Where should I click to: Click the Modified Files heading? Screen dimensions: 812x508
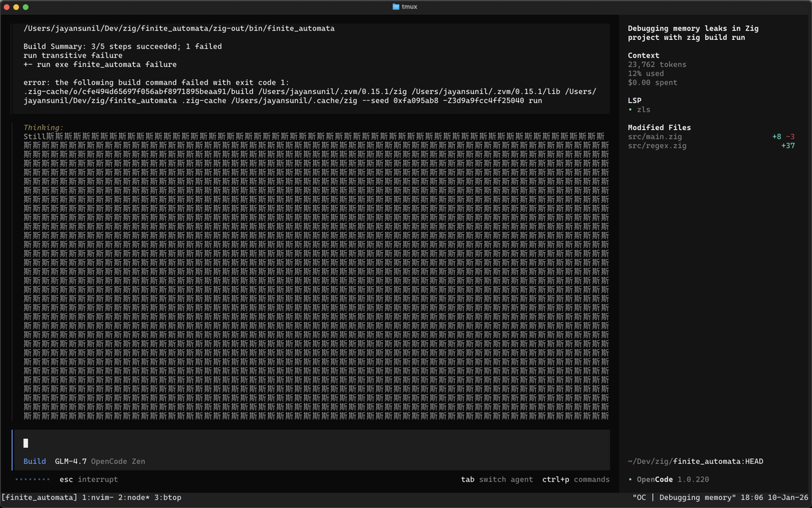click(659, 127)
